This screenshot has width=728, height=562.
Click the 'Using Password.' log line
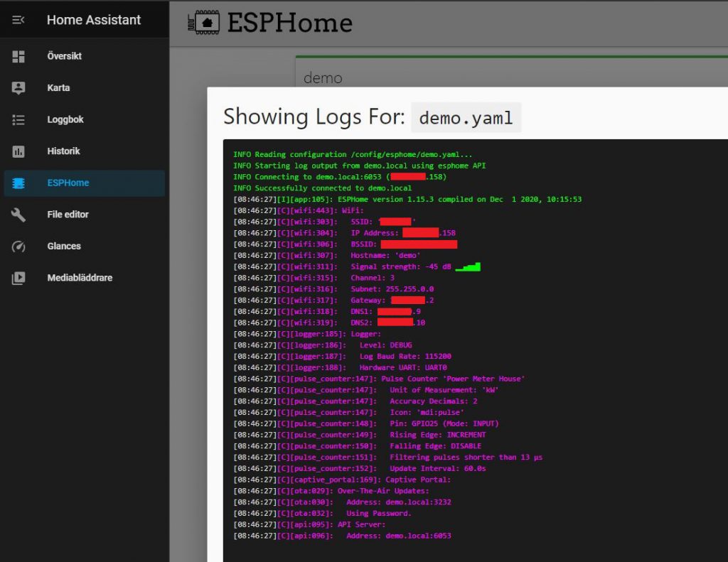tap(322, 513)
